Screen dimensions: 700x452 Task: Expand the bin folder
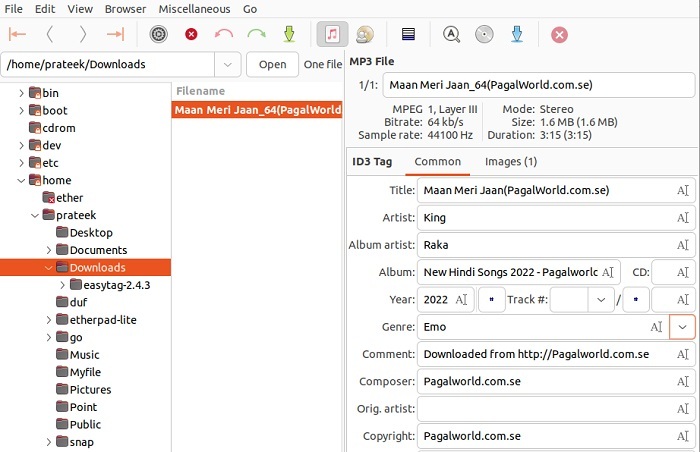pos(21,93)
